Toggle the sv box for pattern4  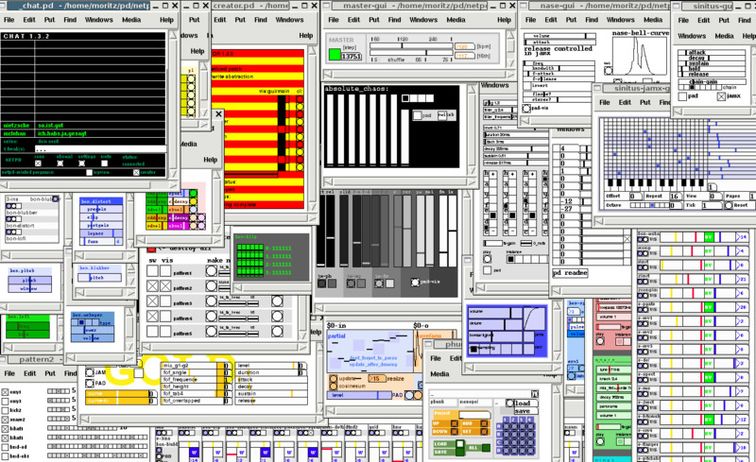pyautogui.click(x=152, y=316)
